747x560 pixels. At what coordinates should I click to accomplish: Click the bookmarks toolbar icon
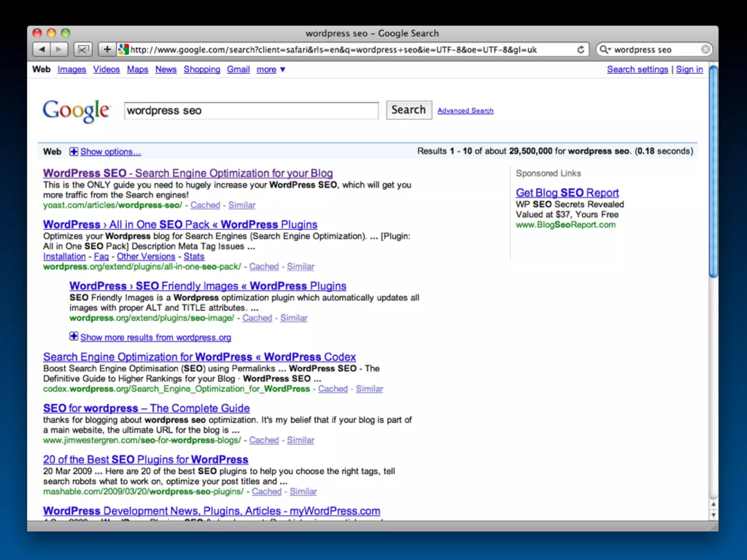pyautogui.click(x=83, y=49)
